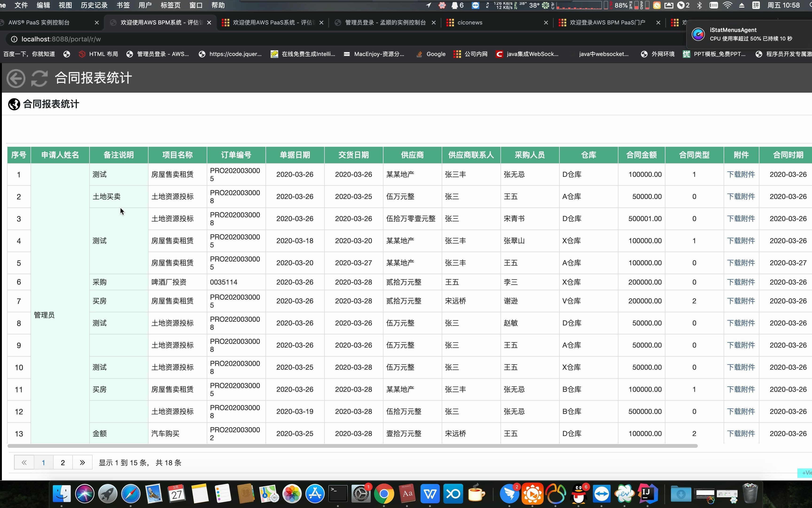Open Finder from the dock

click(x=62, y=494)
